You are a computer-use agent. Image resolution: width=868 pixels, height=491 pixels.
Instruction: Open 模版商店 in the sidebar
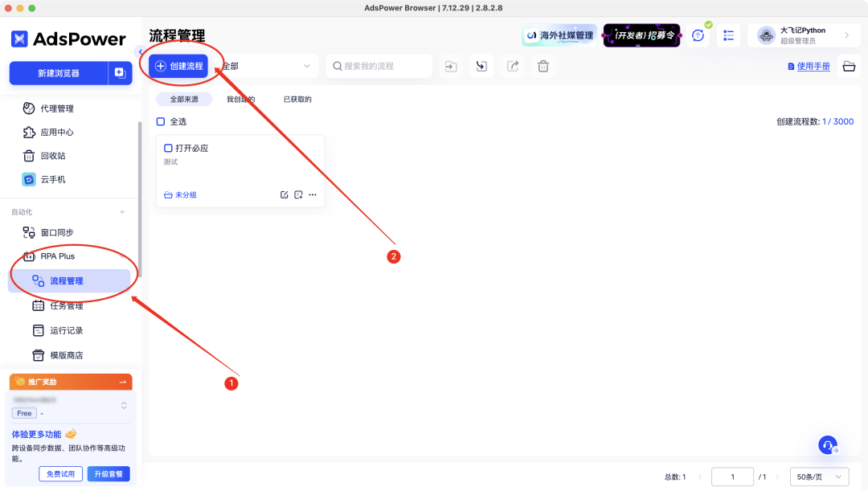coord(67,355)
